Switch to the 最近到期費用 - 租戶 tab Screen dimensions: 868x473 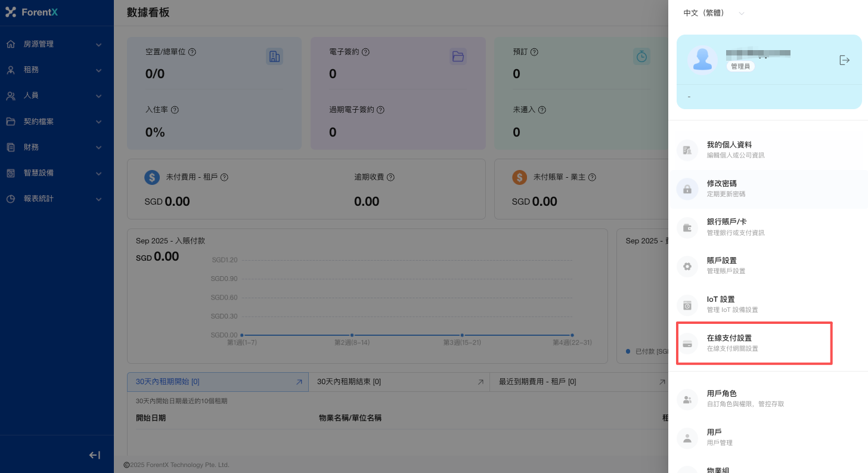click(x=578, y=382)
